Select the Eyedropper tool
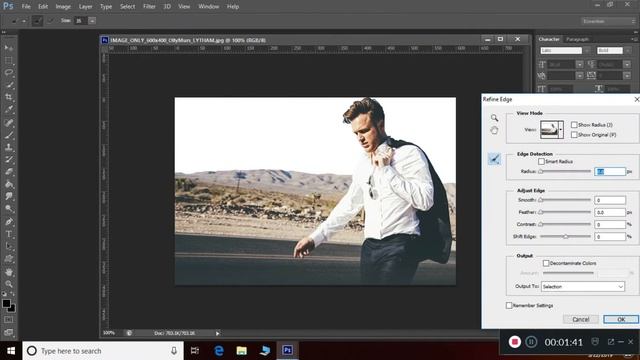 click(x=9, y=109)
